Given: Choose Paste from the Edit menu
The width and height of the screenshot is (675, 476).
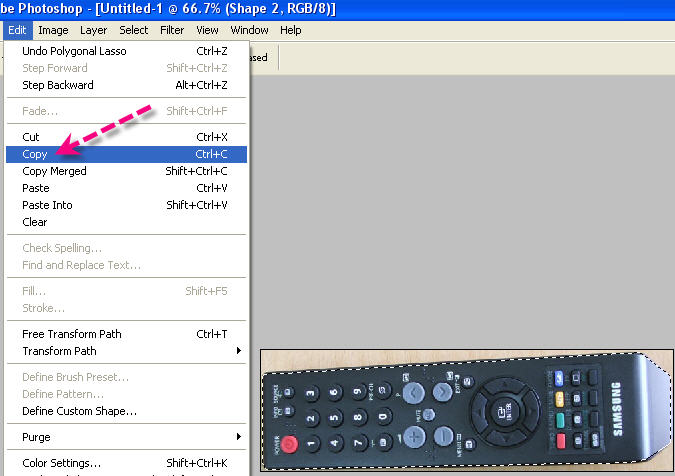Looking at the screenshot, I should click(x=127, y=188).
